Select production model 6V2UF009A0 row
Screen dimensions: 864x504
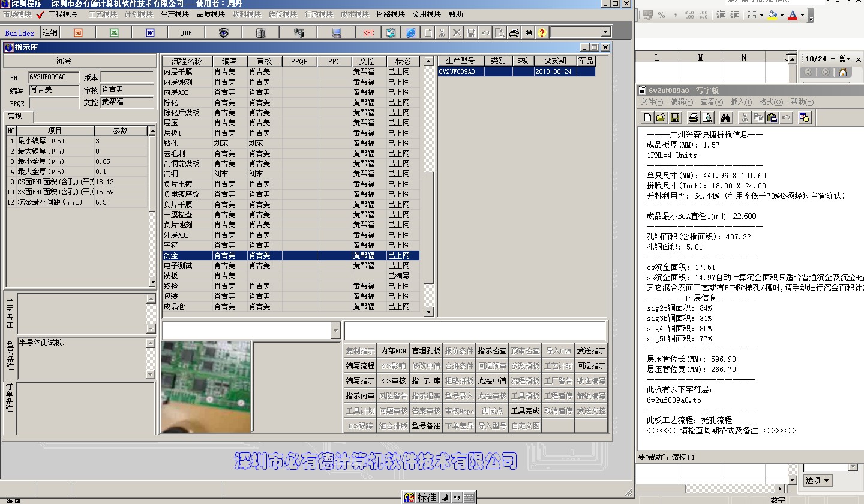tap(516, 71)
